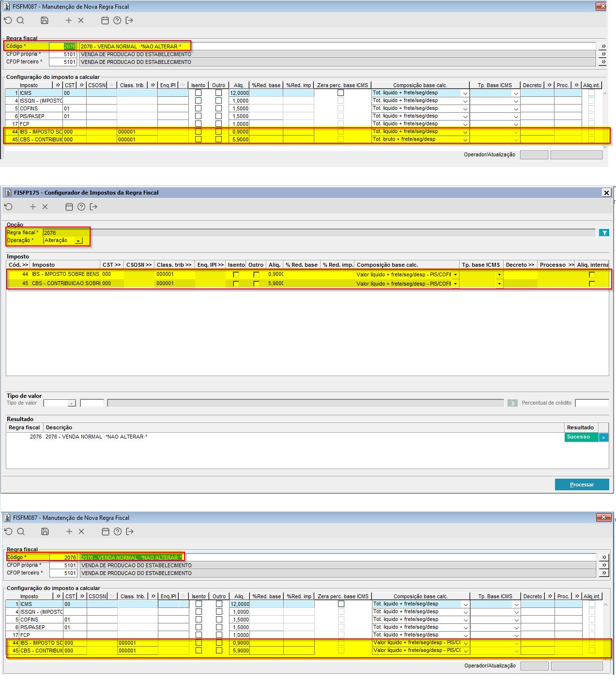Screen dimensions: 616x681
Task: Click the undo icon in bottom FISFM087 toolbar
Action: (8, 531)
